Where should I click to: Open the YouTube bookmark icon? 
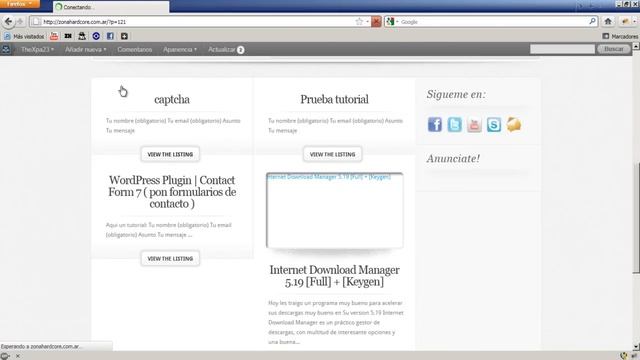pyautogui.click(x=54, y=36)
